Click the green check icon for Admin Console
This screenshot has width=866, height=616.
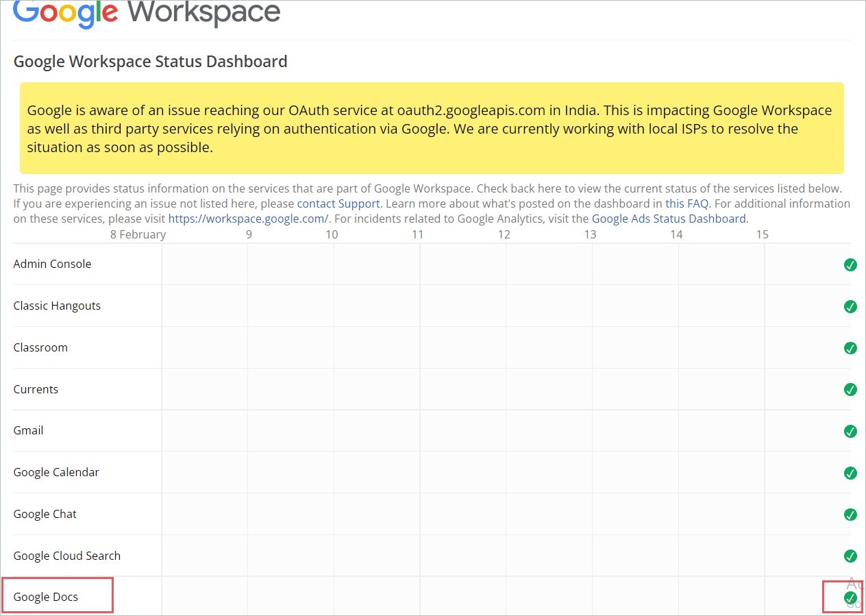[x=850, y=264]
